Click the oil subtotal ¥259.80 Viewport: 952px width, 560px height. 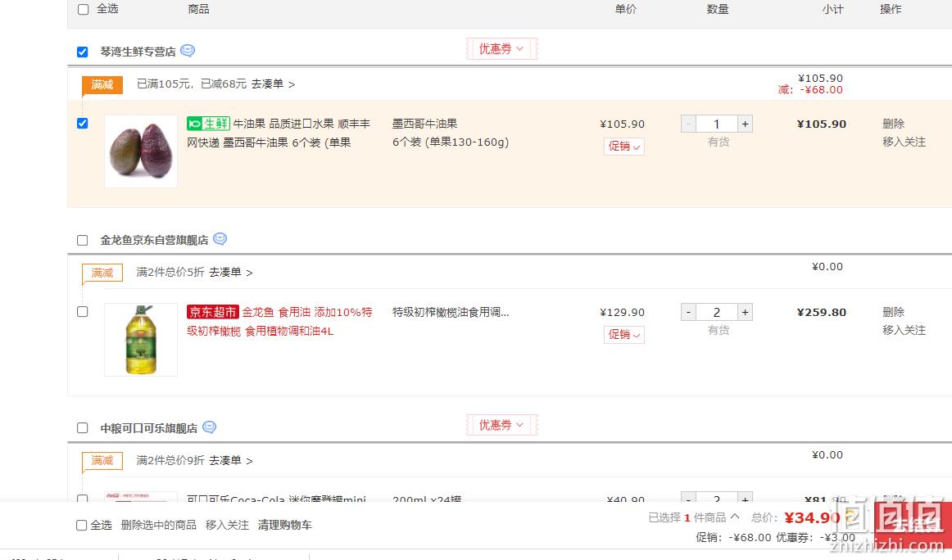pyautogui.click(x=822, y=312)
